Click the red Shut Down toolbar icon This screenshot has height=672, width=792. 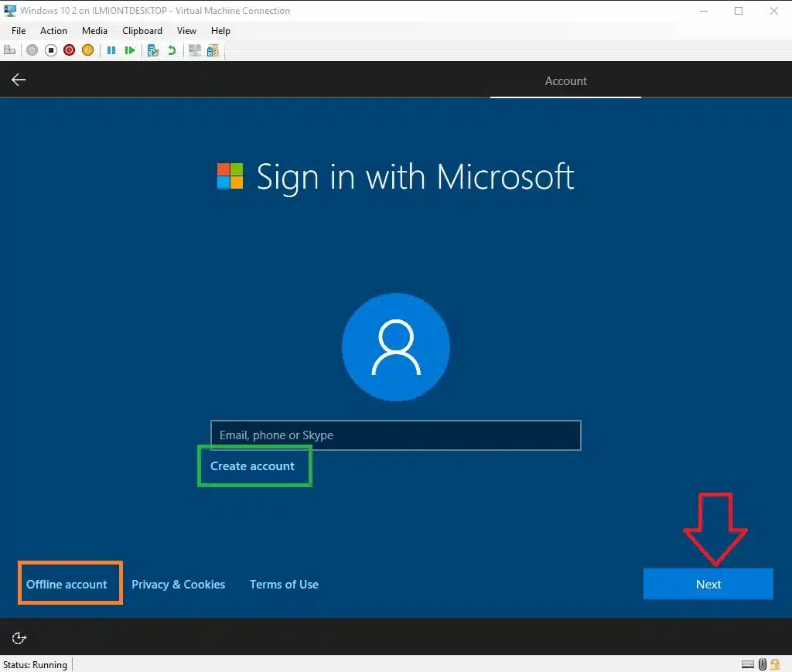point(69,50)
